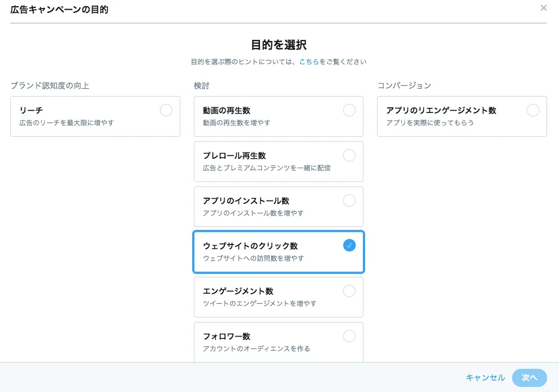Click アプリのインストール数 card title

[x=246, y=201]
